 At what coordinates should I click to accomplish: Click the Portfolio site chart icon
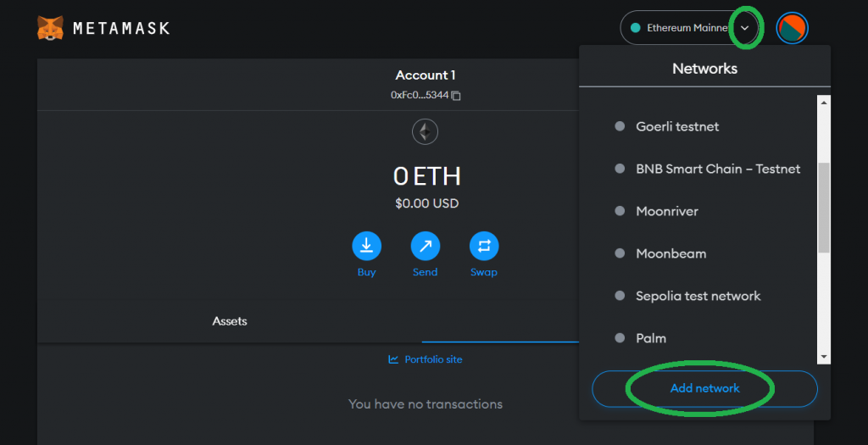[x=393, y=359]
